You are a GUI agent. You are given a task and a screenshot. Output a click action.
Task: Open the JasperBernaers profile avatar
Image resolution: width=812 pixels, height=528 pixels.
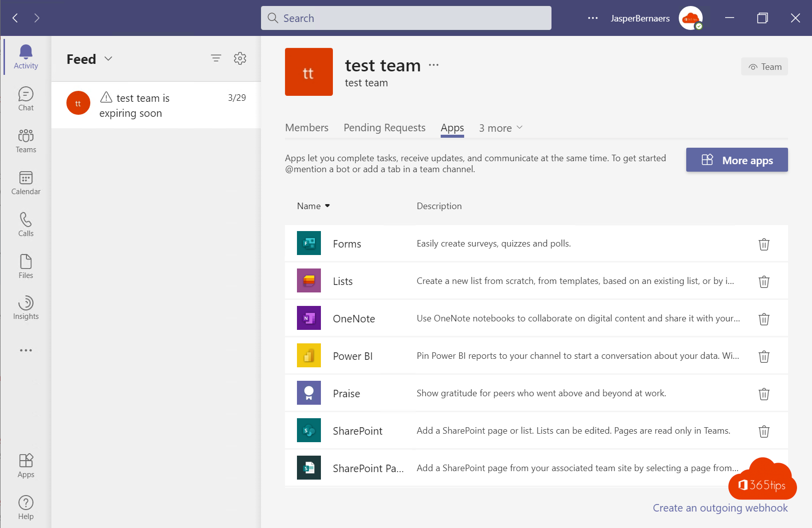(691, 18)
